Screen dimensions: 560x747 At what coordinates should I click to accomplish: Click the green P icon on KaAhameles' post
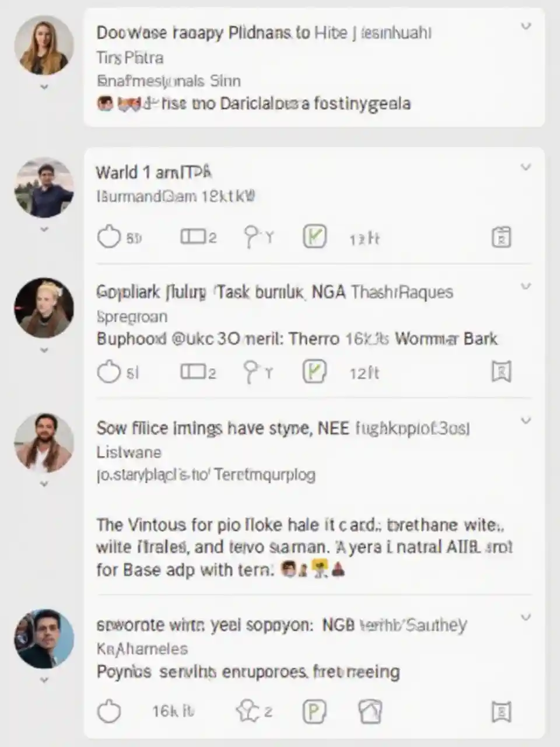point(314,711)
